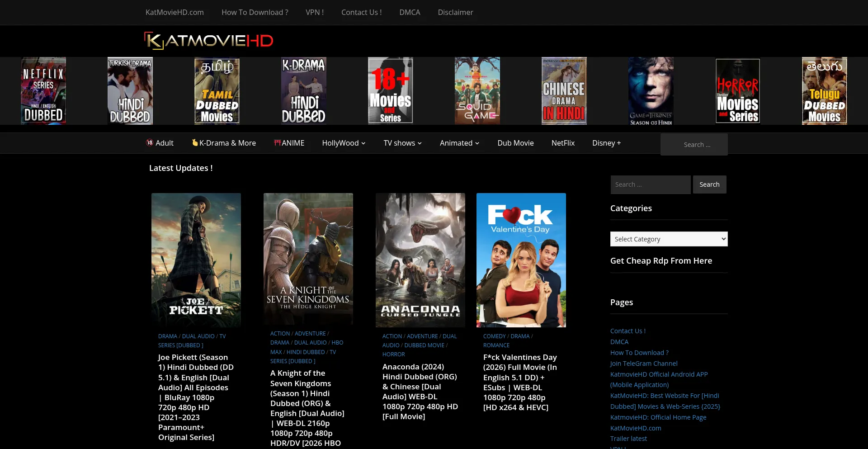
Task: Open the Anaconda Cursed Jungle poster
Action: pyautogui.click(x=420, y=260)
